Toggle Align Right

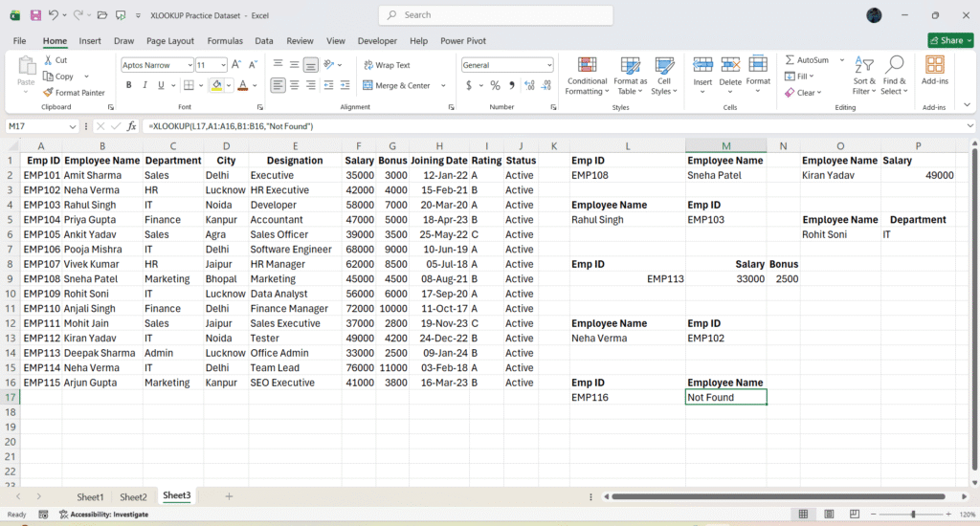coord(311,85)
